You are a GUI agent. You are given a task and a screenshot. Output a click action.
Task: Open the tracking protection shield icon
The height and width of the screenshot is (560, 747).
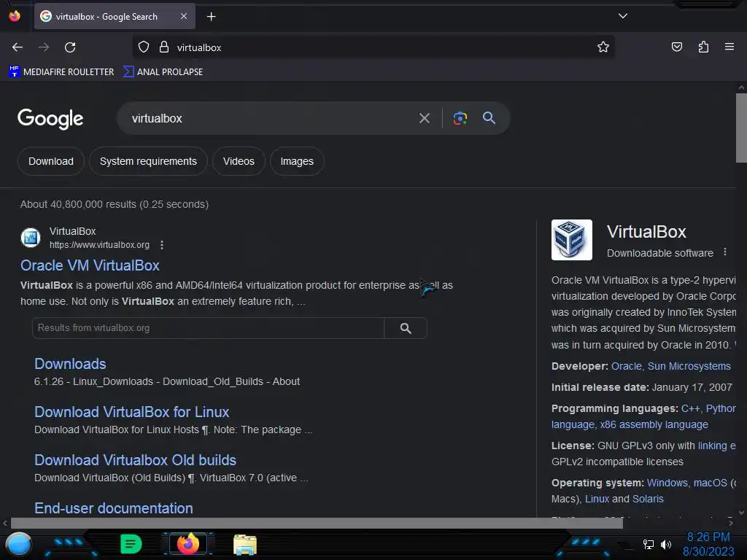point(144,47)
